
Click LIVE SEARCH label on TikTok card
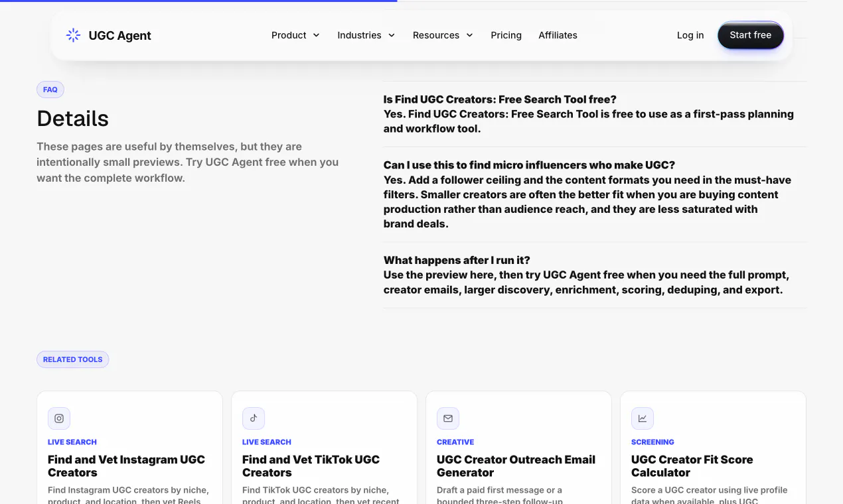point(267,442)
